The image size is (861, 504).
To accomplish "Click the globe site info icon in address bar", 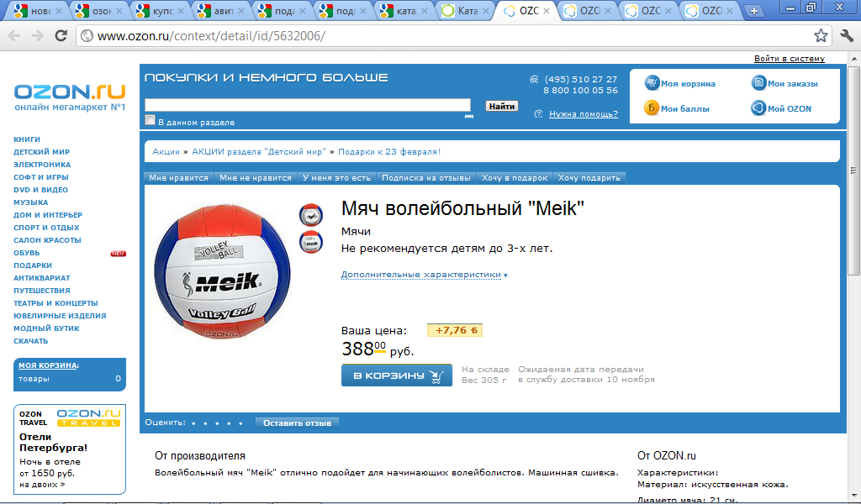I will tap(87, 36).
